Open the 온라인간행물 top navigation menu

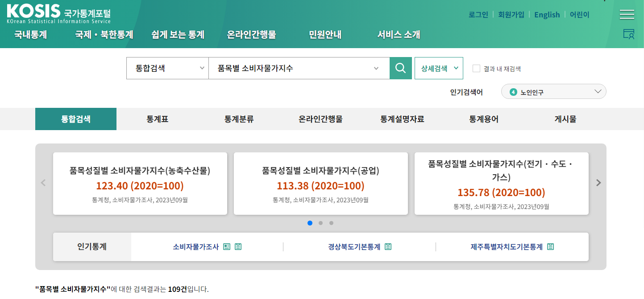click(x=252, y=35)
